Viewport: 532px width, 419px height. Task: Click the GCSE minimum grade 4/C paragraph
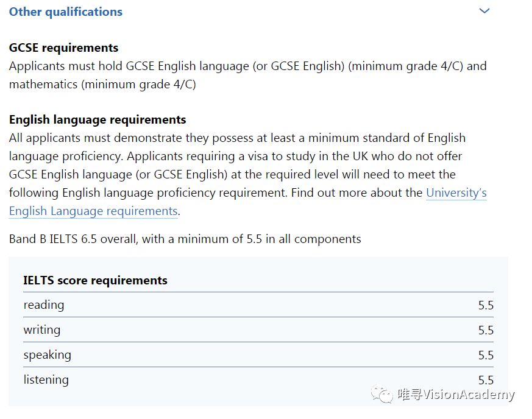point(247,75)
